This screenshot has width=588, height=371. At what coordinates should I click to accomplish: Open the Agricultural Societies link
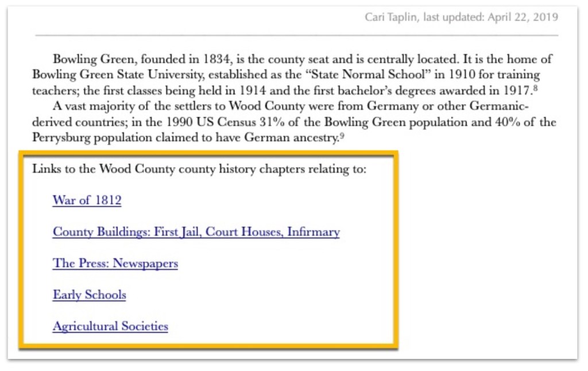pyautogui.click(x=110, y=326)
